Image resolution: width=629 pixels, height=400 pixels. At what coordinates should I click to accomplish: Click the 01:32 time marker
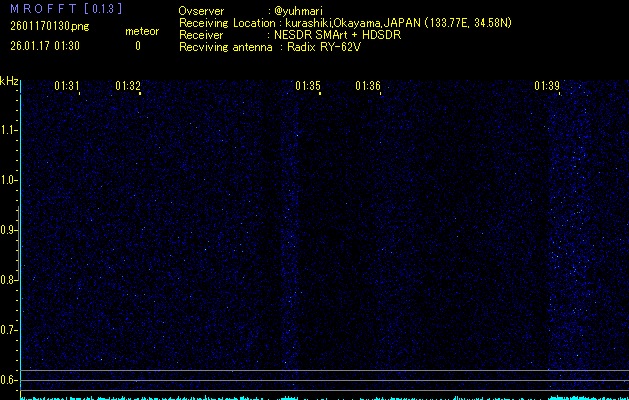[128, 86]
